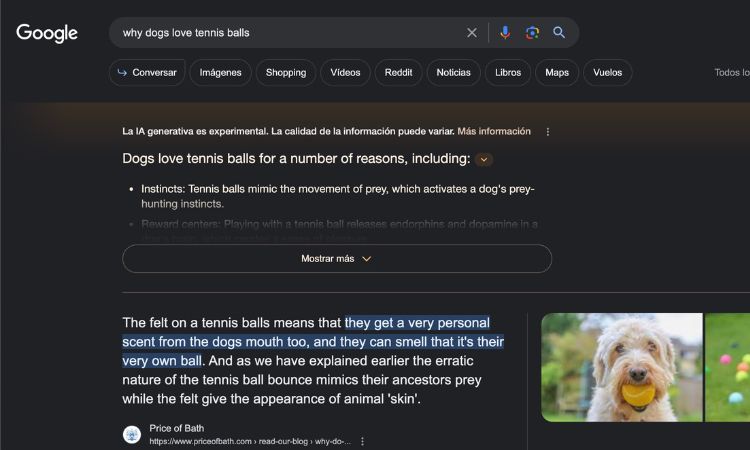Open three-dot menu next to Price of Bath URL
The height and width of the screenshot is (450, 750).
click(362, 441)
